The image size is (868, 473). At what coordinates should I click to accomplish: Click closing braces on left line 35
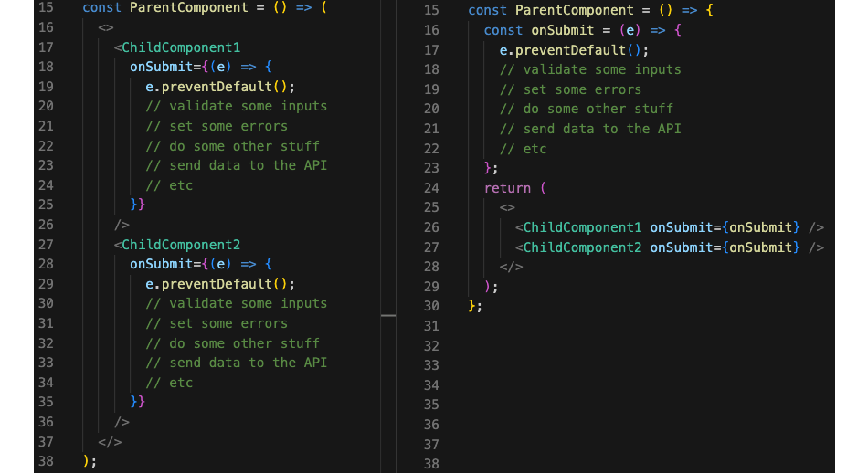pyautogui.click(x=137, y=402)
